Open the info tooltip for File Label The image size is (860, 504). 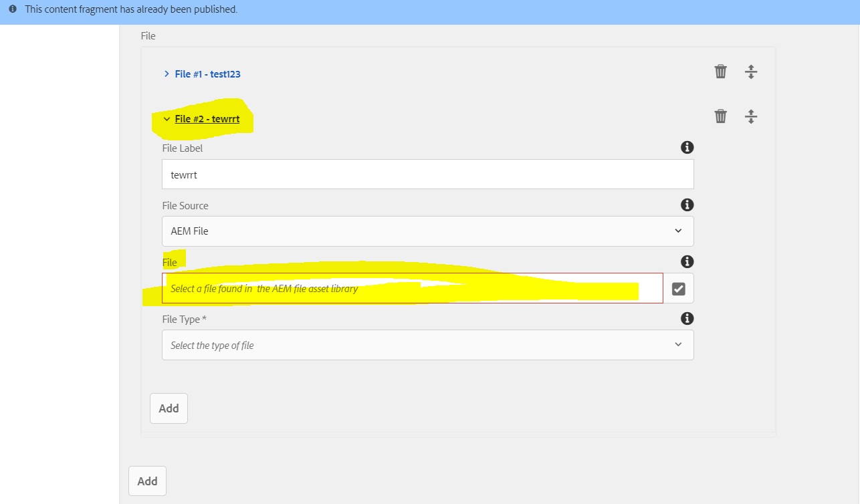coord(687,147)
